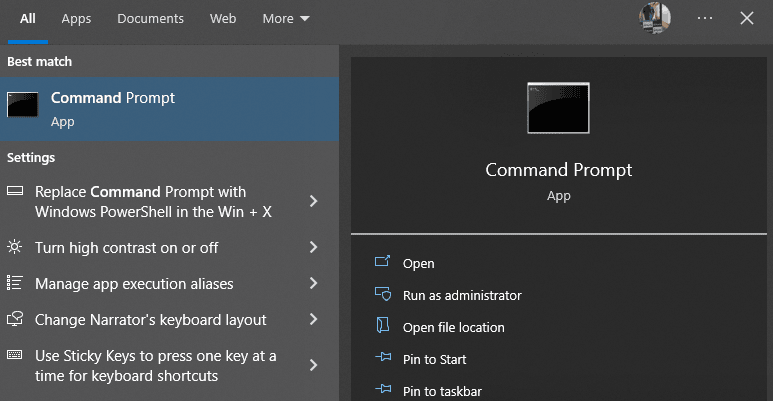Expand arrow beside Manage app execution aliases
This screenshot has height=401, width=773.
[313, 284]
